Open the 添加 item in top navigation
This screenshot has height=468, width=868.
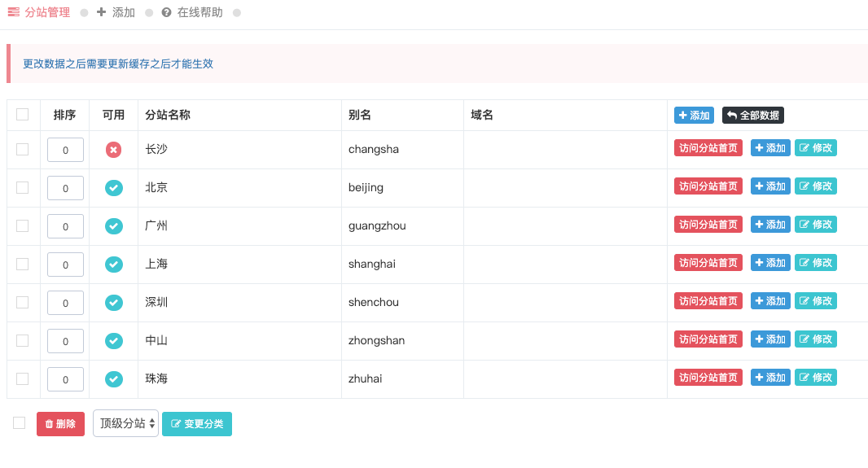point(116,12)
